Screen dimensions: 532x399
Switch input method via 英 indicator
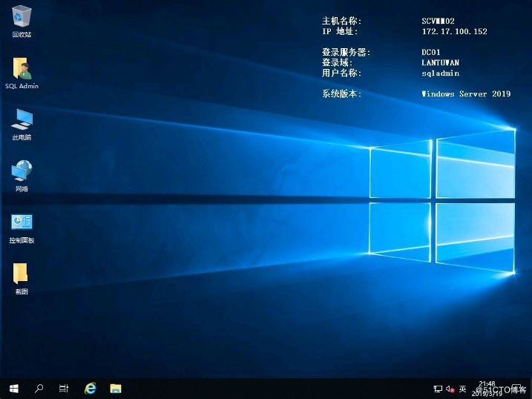pyautogui.click(x=462, y=389)
